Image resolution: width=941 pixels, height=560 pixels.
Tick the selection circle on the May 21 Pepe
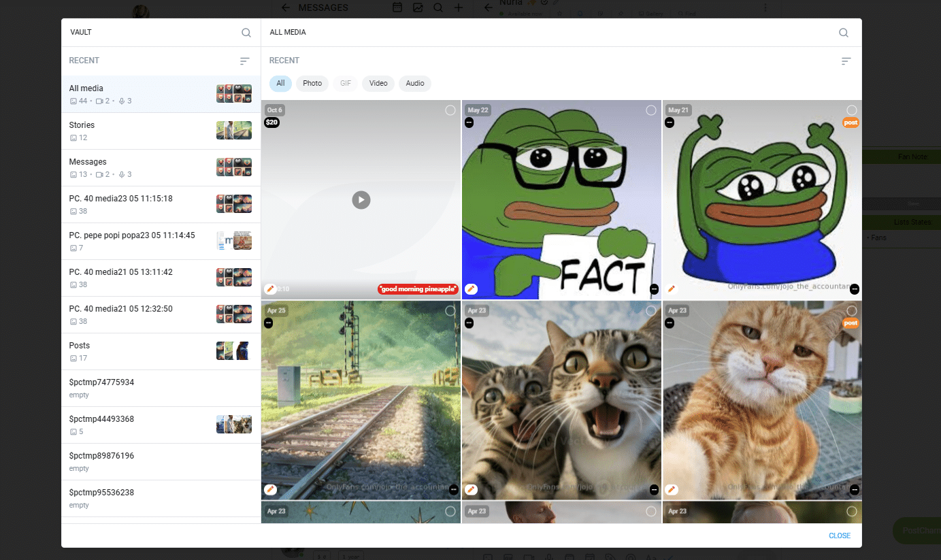(x=852, y=110)
